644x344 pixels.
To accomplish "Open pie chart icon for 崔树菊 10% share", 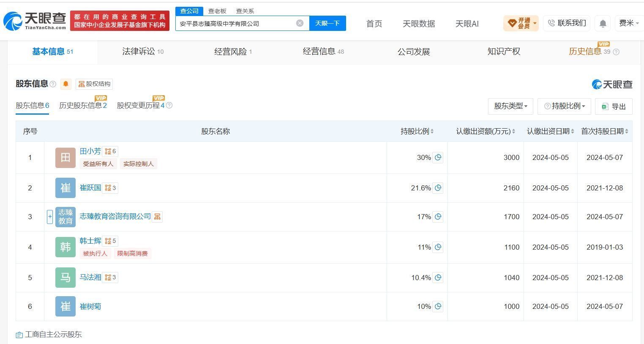I will 438,306.
